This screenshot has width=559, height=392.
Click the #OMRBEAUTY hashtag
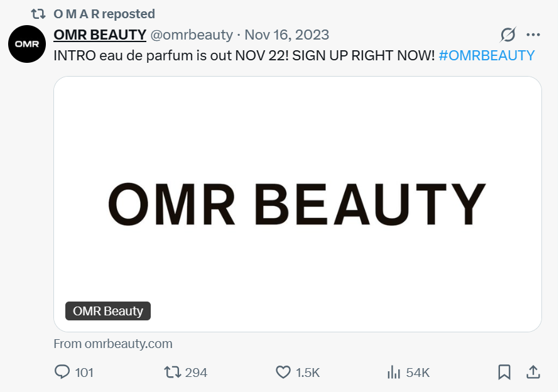[x=486, y=55]
